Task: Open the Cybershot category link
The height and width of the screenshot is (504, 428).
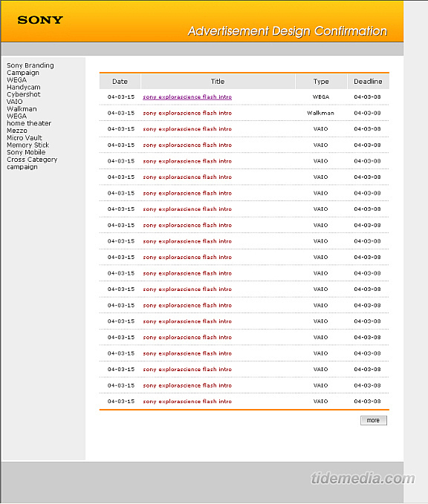Action: click(24, 94)
